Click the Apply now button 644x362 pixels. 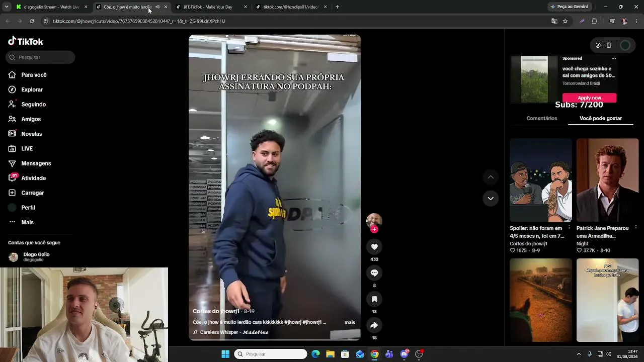[589, 98]
